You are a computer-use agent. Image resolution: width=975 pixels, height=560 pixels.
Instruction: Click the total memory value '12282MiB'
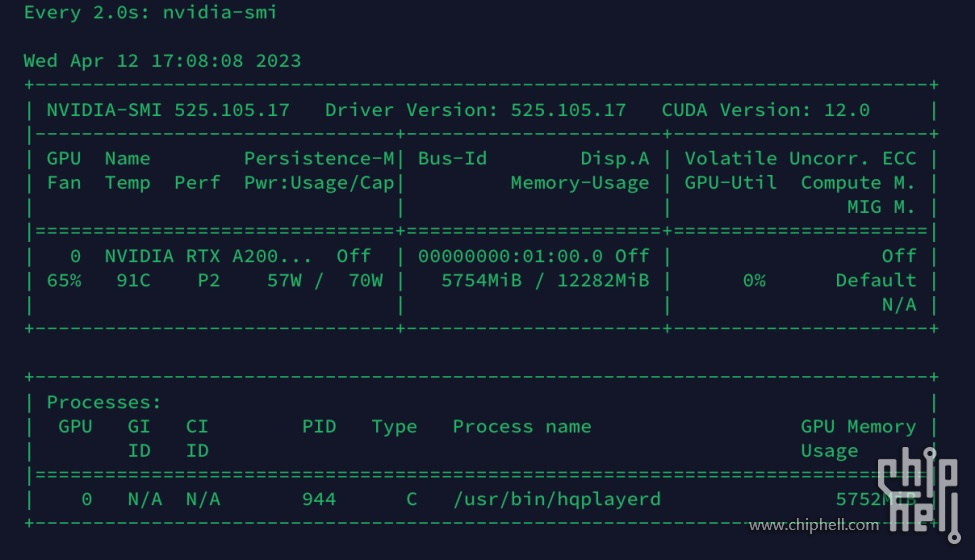[603, 280]
